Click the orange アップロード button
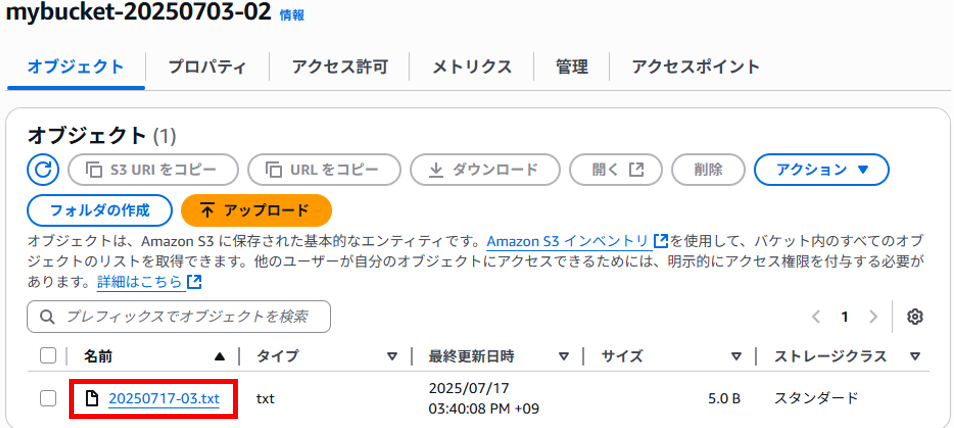The height and width of the screenshot is (428, 954). 256,211
